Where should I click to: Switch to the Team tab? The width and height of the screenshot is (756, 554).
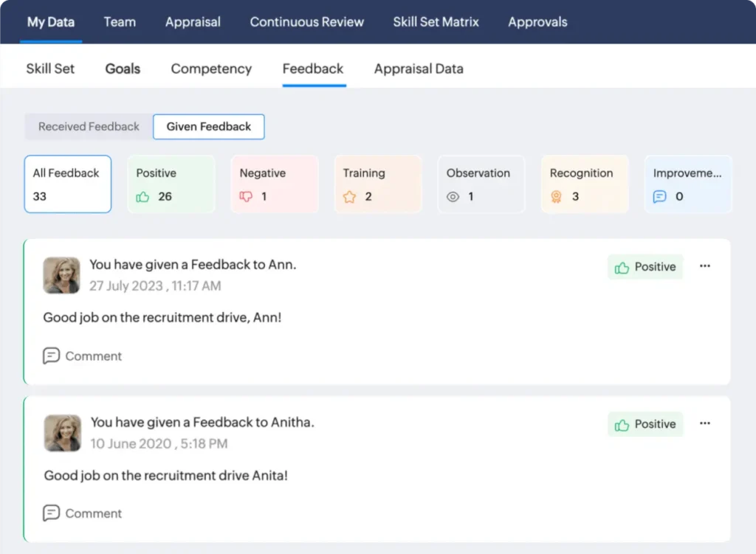tap(120, 22)
